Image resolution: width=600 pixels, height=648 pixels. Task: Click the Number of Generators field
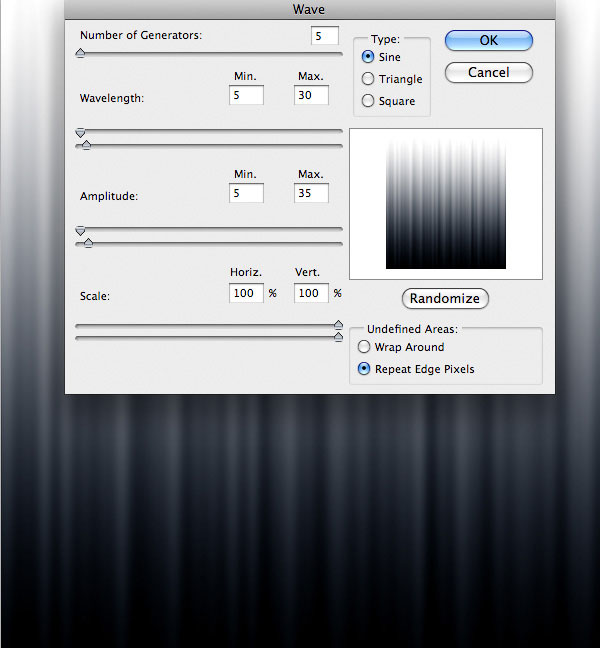click(x=325, y=36)
